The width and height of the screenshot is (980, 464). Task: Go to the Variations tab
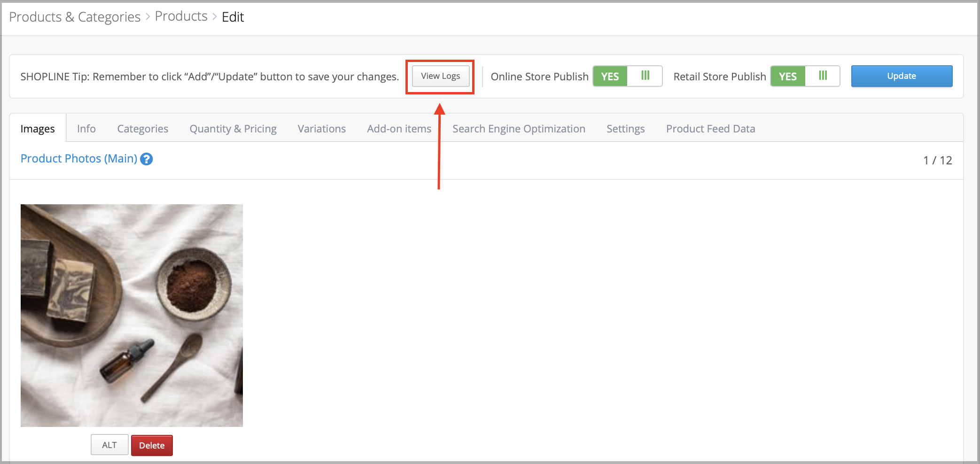point(321,129)
